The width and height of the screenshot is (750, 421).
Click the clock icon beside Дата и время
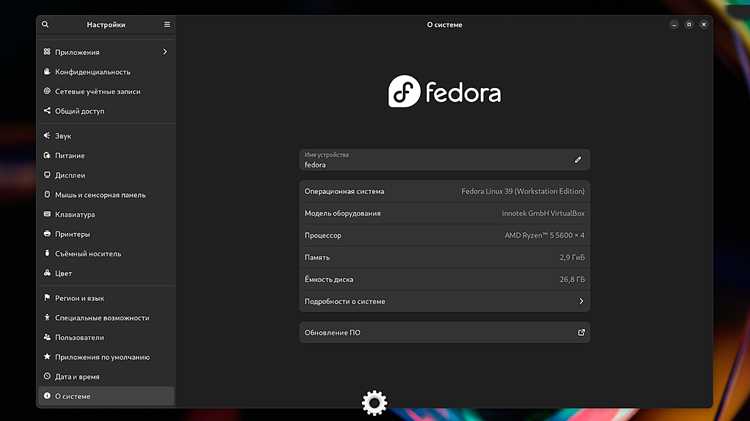coord(47,376)
